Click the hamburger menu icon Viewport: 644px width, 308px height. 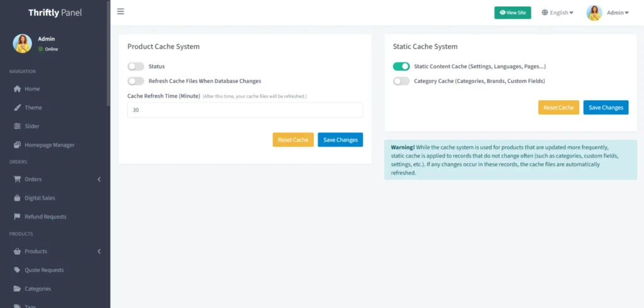pos(120,11)
